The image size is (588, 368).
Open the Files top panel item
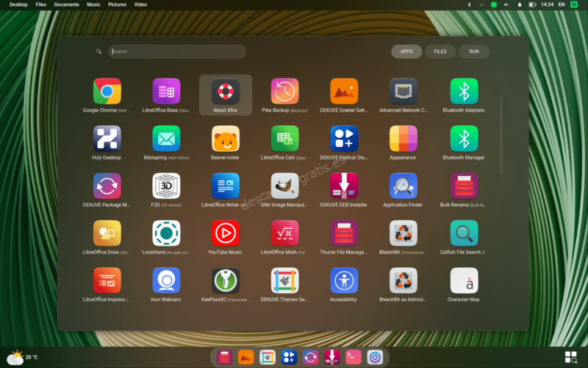tap(41, 4)
